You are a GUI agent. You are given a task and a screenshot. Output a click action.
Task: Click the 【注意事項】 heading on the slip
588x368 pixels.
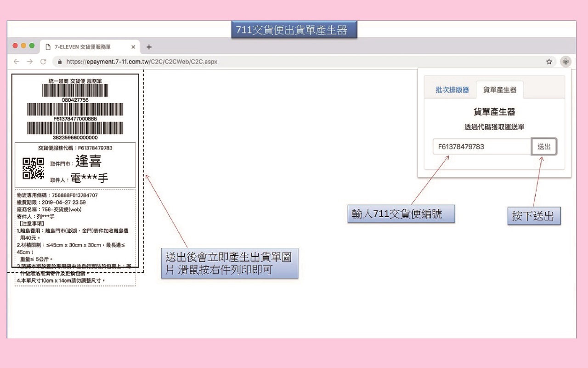(x=31, y=223)
